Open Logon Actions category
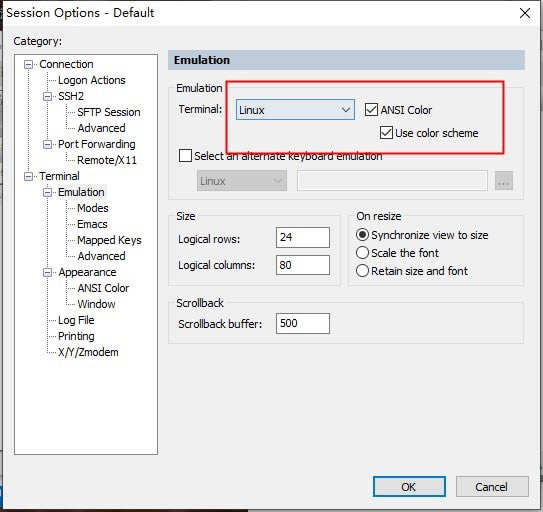This screenshot has width=543, height=512. point(92,80)
